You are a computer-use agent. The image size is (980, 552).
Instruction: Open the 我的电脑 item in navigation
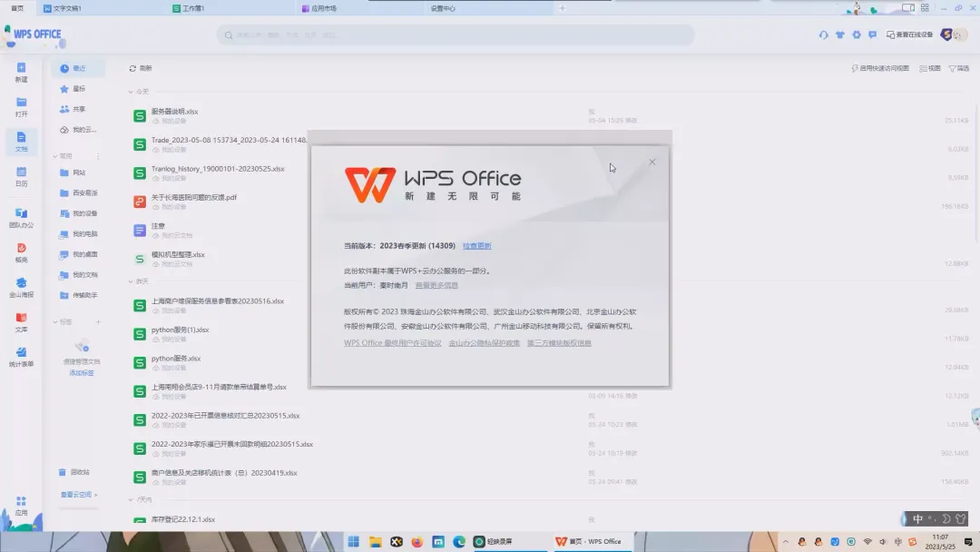[78, 234]
